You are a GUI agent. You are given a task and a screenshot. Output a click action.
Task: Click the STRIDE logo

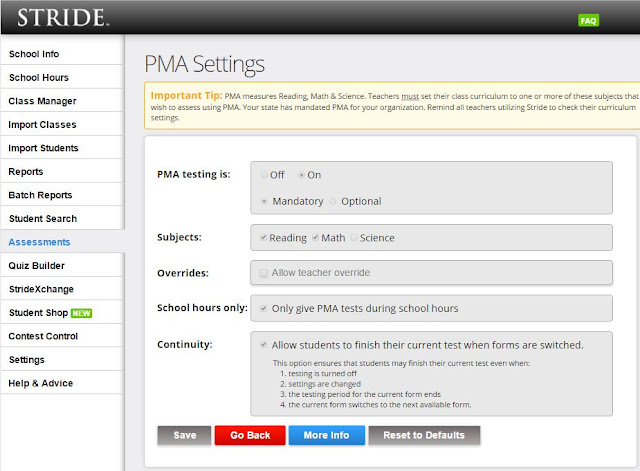pyautogui.click(x=63, y=18)
